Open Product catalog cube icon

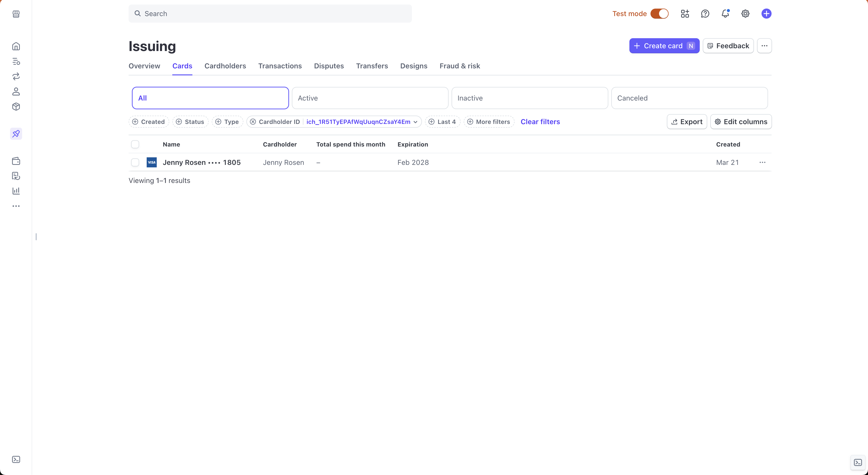(x=16, y=107)
